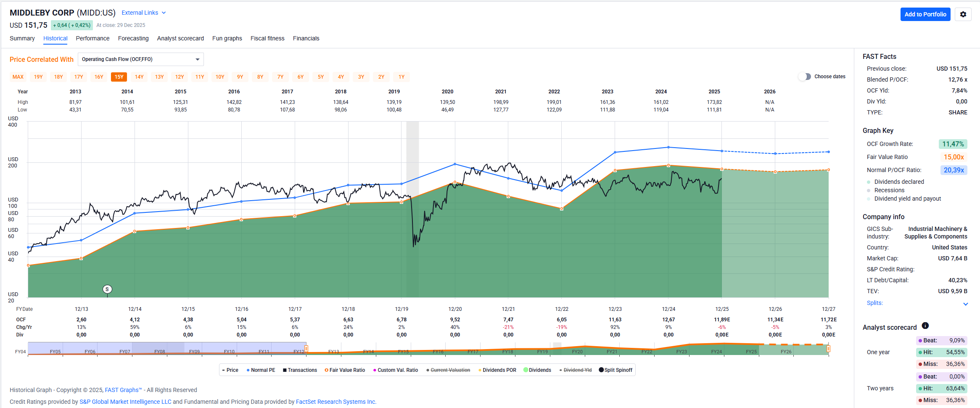This screenshot has height=408, width=980.
Task: Click the Add to Portfolio button
Action: (x=925, y=14)
